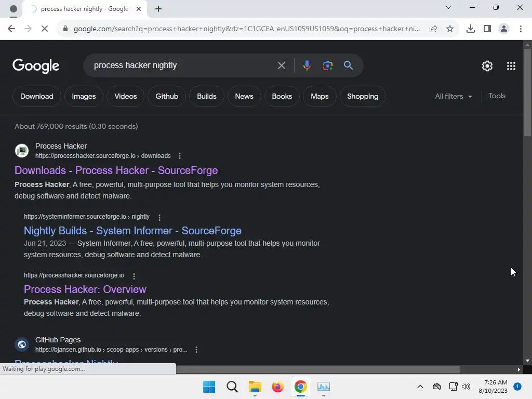Open the Chrome profile avatar menu
Image resolution: width=532 pixels, height=399 pixels.
click(504, 29)
